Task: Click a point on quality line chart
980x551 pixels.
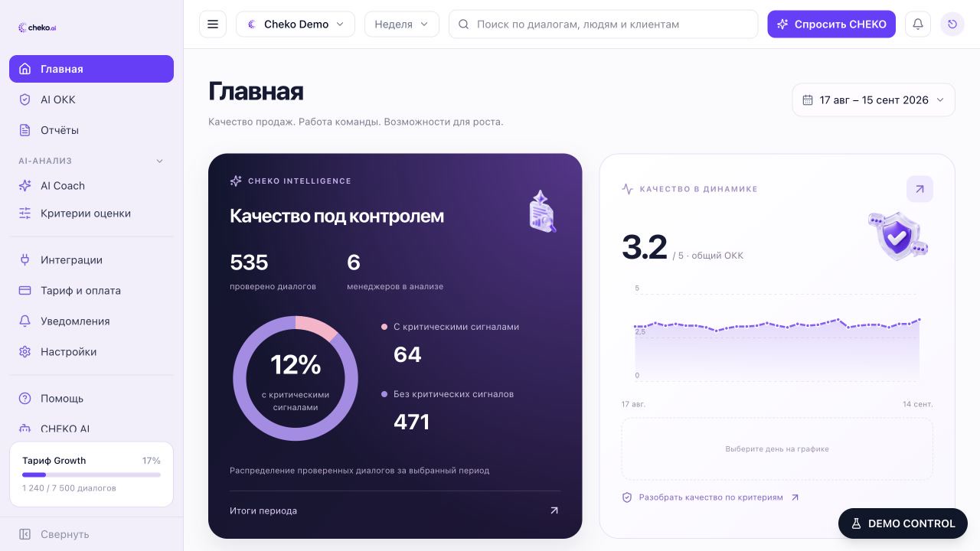Action: pyautogui.click(x=777, y=325)
